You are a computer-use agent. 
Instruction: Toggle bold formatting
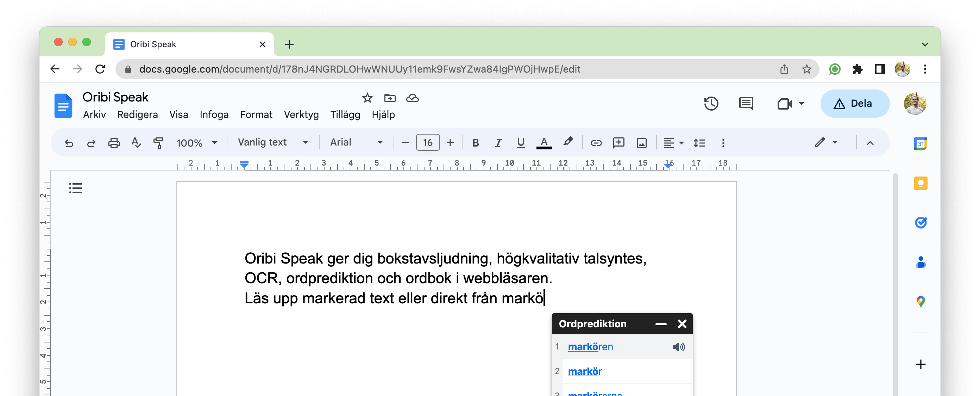point(475,143)
